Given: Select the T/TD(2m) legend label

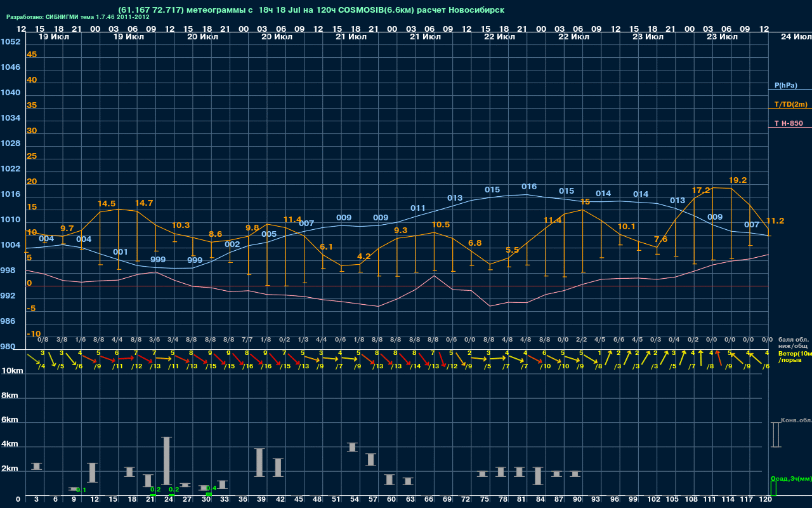Looking at the screenshot, I should click(x=791, y=104).
